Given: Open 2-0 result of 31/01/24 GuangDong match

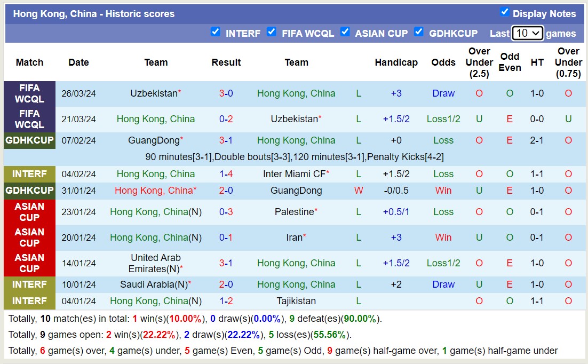Looking at the screenshot, I should coord(226,191).
